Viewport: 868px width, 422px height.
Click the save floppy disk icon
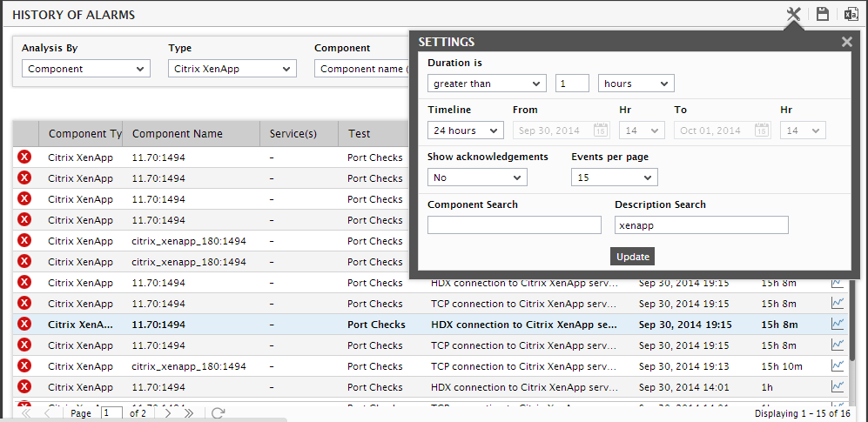(x=823, y=15)
